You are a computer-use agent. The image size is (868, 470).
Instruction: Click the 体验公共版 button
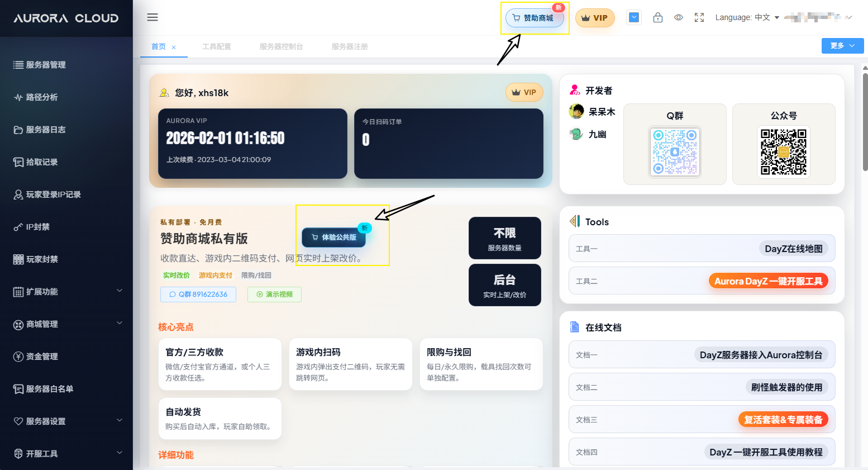(334, 238)
